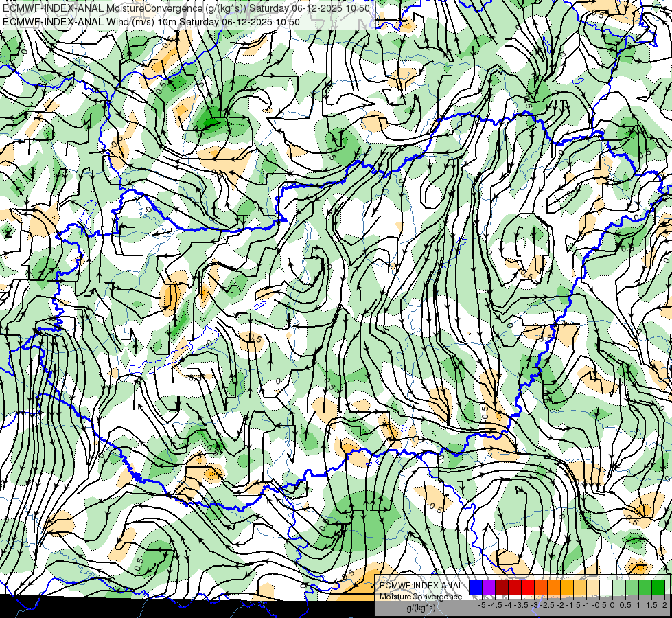The height and width of the screenshot is (618, 672).
Task: Click the MoistureConvergence title line at top
Action: click(186, 8)
